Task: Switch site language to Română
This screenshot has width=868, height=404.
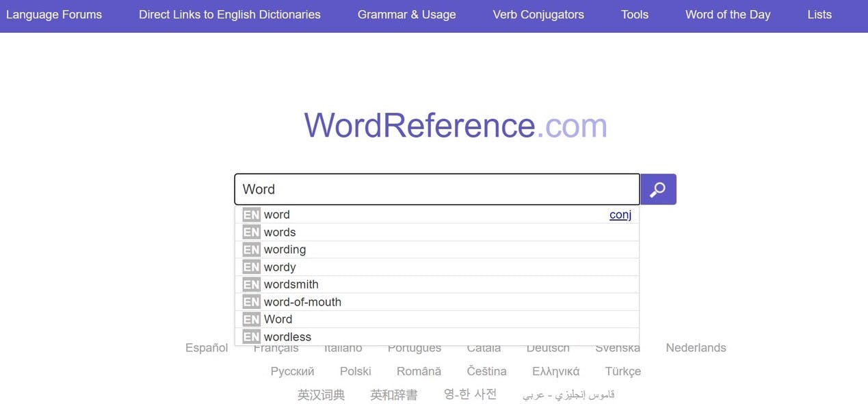Action: coord(419,371)
